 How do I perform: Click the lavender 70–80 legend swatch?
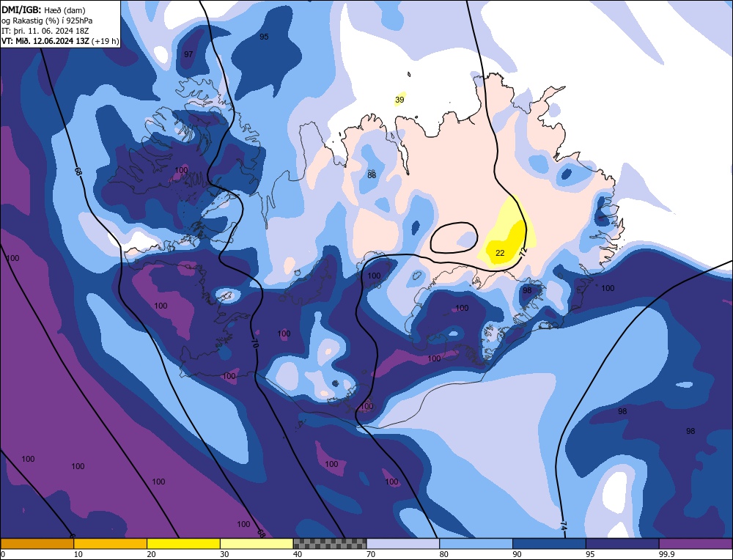tap(403, 543)
